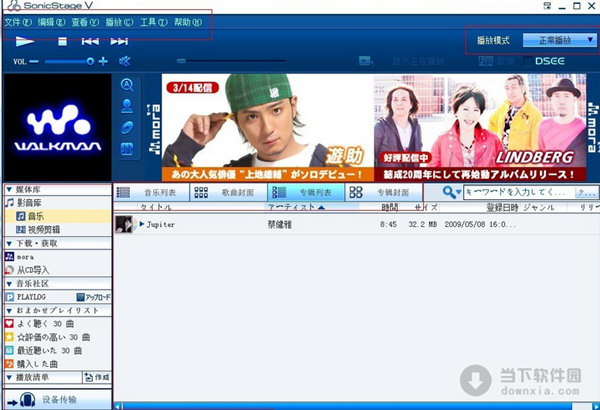Start playback with the Play button
The image size is (600, 410).
(25, 41)
